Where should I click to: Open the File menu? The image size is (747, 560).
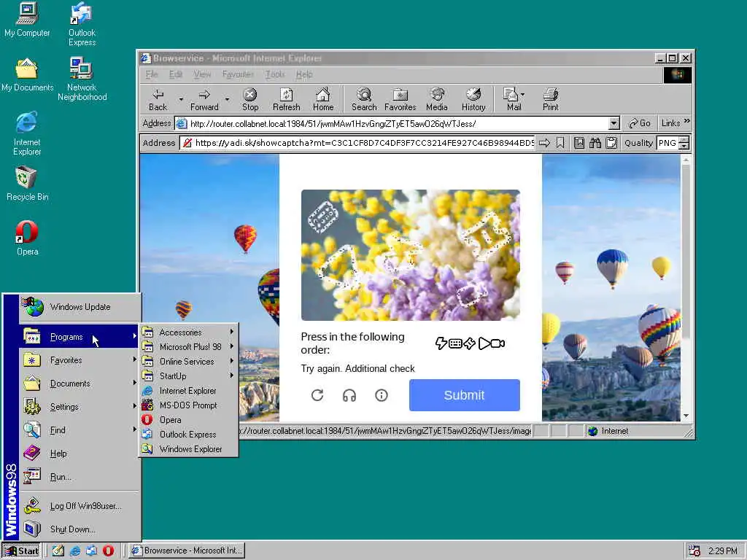(x=152, y=74)
